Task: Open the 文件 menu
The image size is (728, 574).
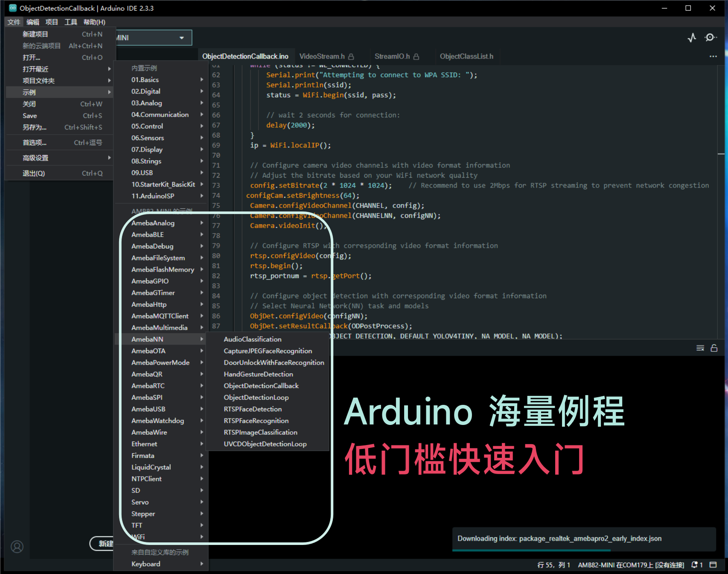Action: tap(14, 22)
